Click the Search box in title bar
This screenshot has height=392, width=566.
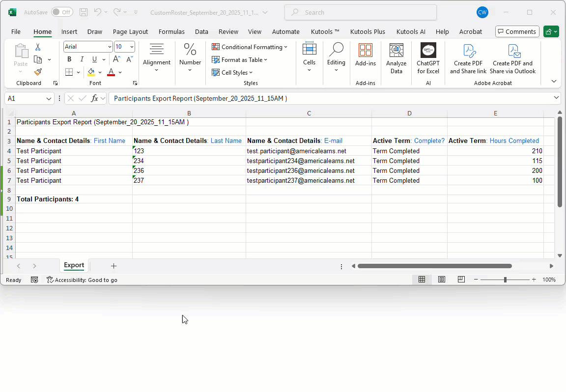tap(360, 12)
